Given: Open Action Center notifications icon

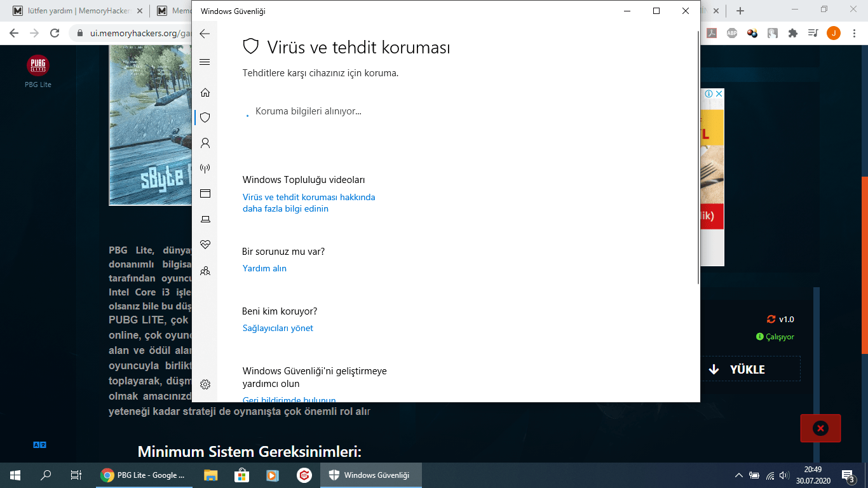Looking at the screenshot, I should coord(848,475).
